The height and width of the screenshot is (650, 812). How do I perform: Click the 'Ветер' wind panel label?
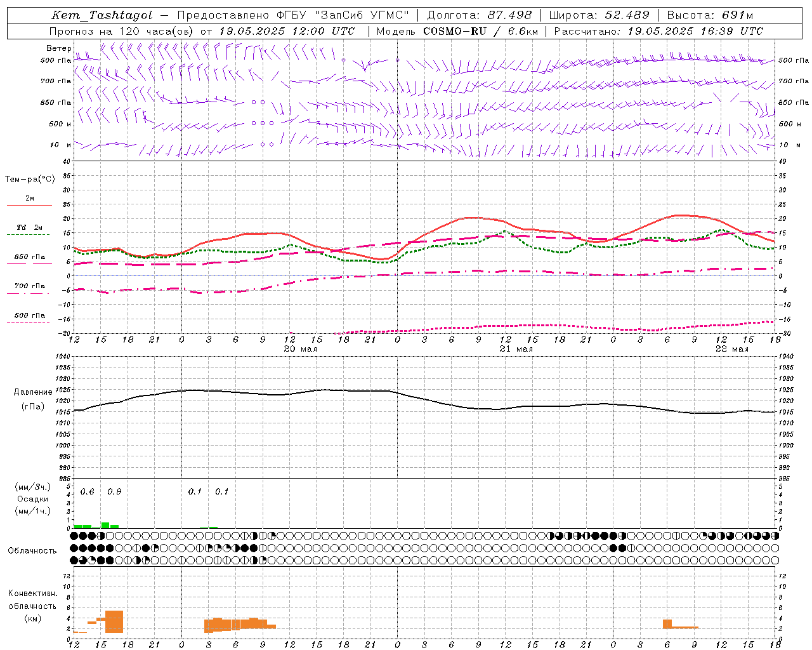click(x=58, y=48)
